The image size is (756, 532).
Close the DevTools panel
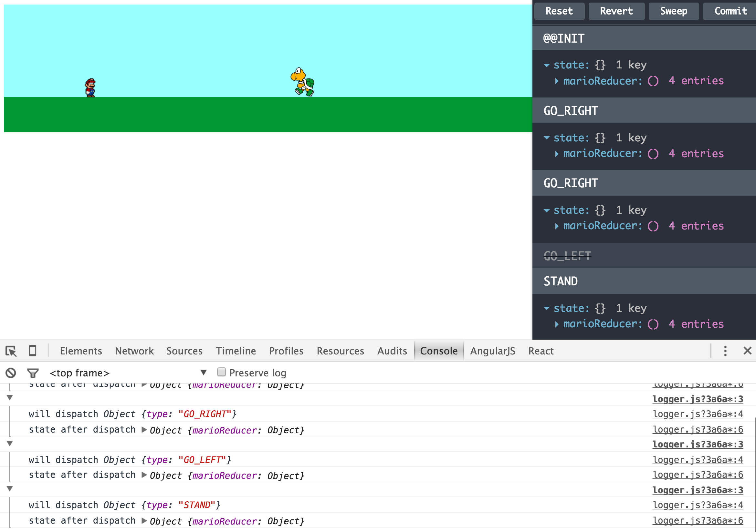tap(747, 351)
